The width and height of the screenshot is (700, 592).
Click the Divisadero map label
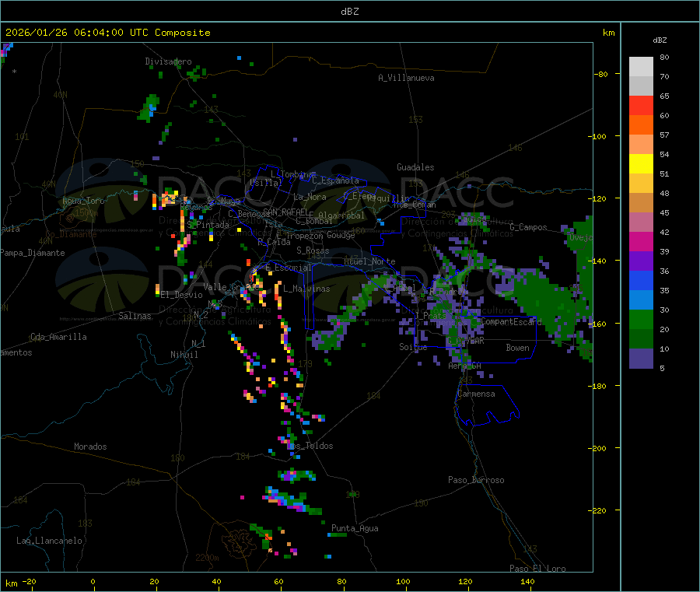pos(168,61)
